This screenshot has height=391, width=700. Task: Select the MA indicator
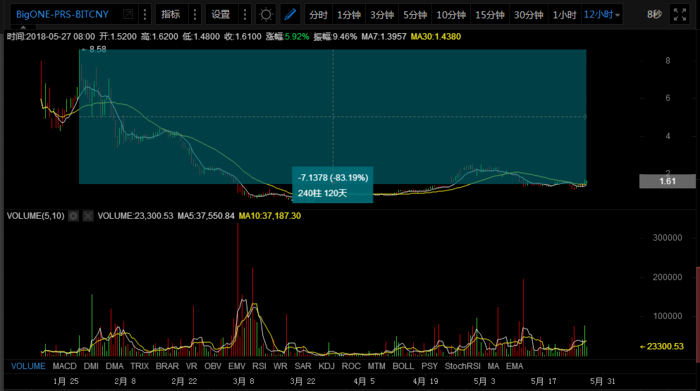coord(493,366)
